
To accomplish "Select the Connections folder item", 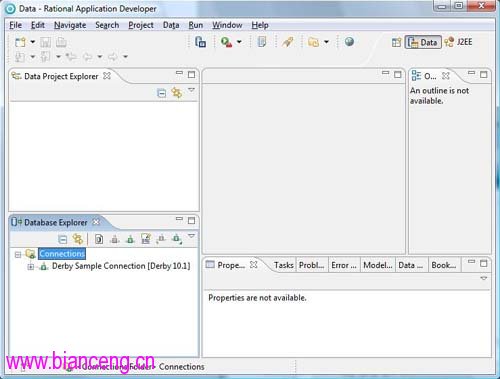I will click(62, 254).
